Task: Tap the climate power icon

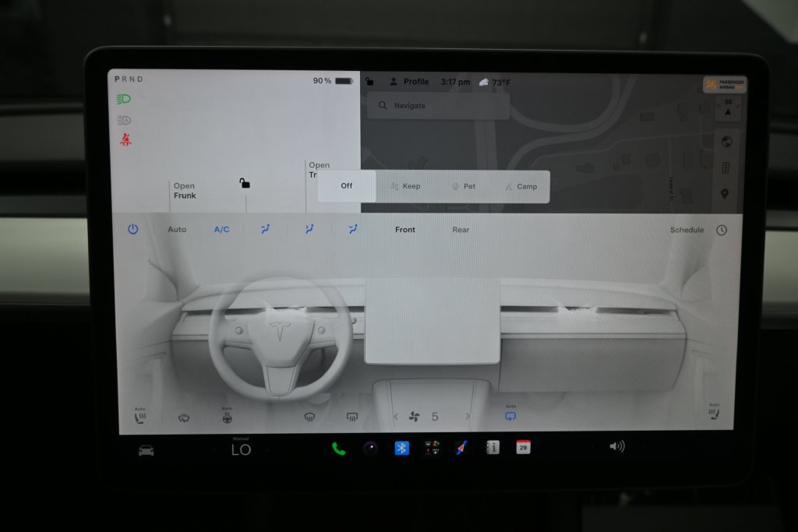Action: click(x=132, y=229)
